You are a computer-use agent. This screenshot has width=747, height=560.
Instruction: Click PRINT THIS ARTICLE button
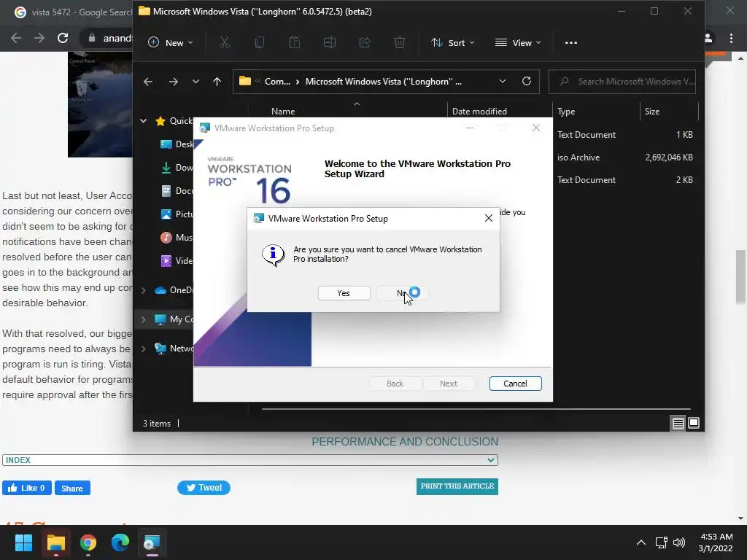457,486
